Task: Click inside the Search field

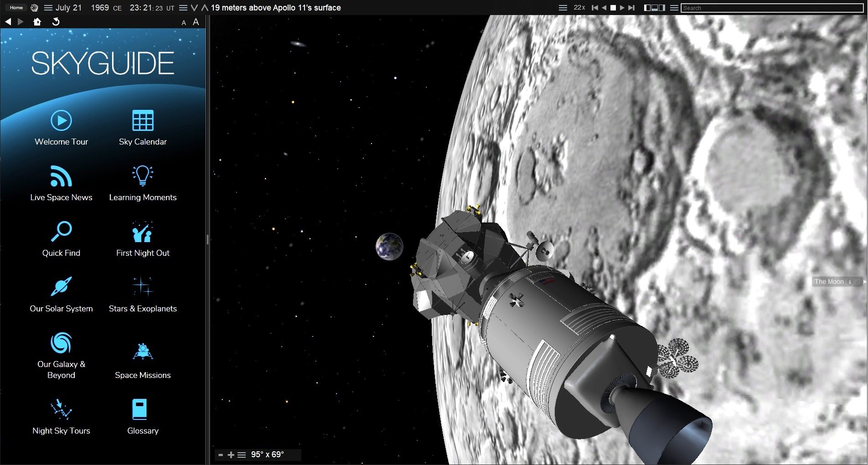Action: coord(770,7)
